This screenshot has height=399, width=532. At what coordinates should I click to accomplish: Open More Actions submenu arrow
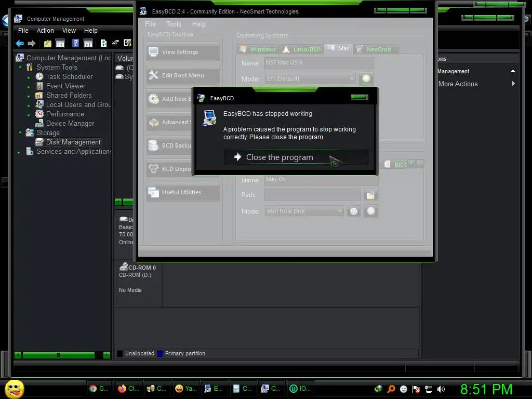click(513, 84)
